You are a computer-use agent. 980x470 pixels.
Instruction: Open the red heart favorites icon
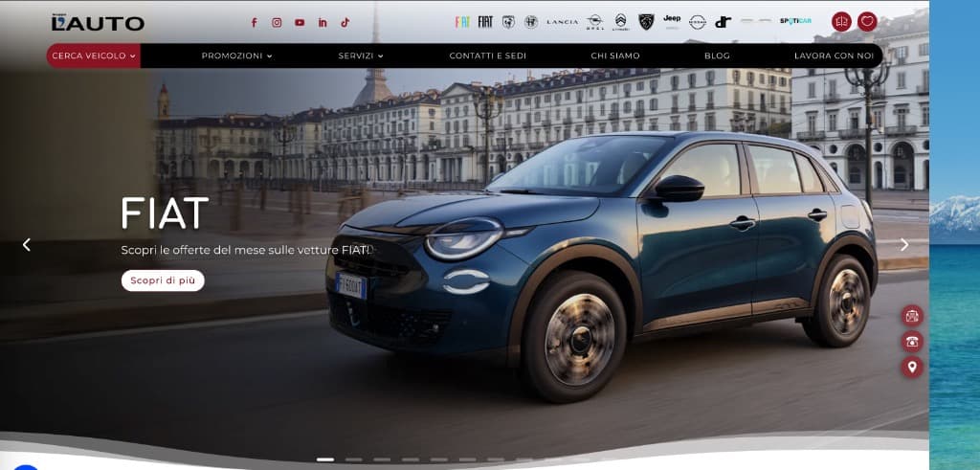point(867,22)
